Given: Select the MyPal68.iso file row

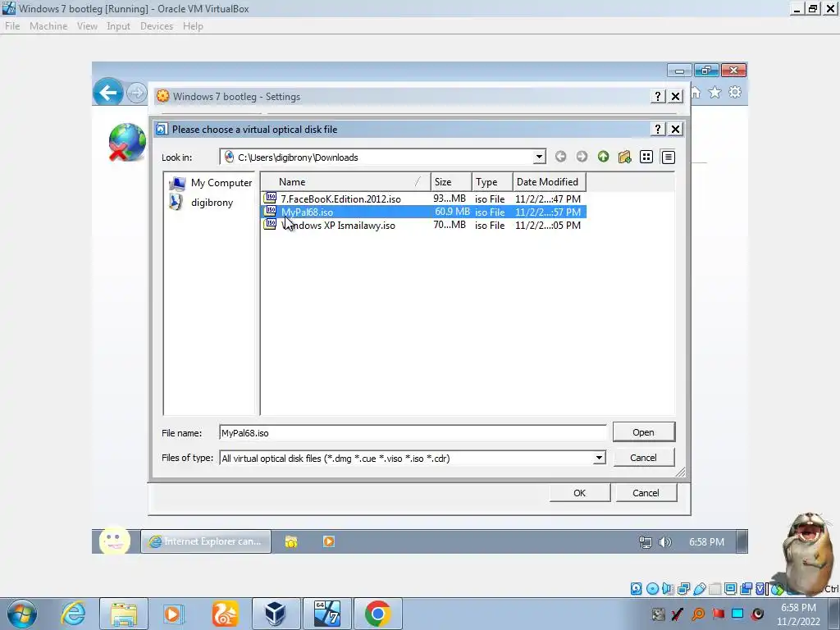Looking at the screenshot, I should pyautogui.click(x=423, y=212).
